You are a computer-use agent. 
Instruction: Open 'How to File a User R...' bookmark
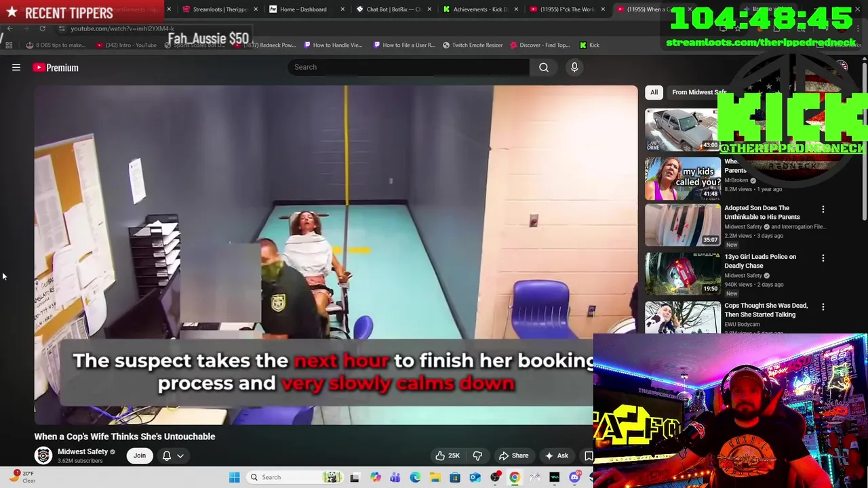pos(403,45)
